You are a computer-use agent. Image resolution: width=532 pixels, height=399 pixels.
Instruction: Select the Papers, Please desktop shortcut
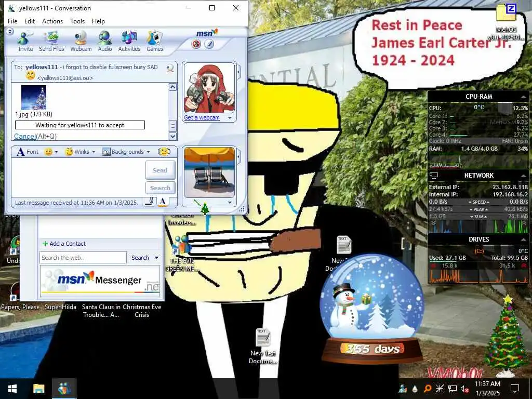[20, 296]
